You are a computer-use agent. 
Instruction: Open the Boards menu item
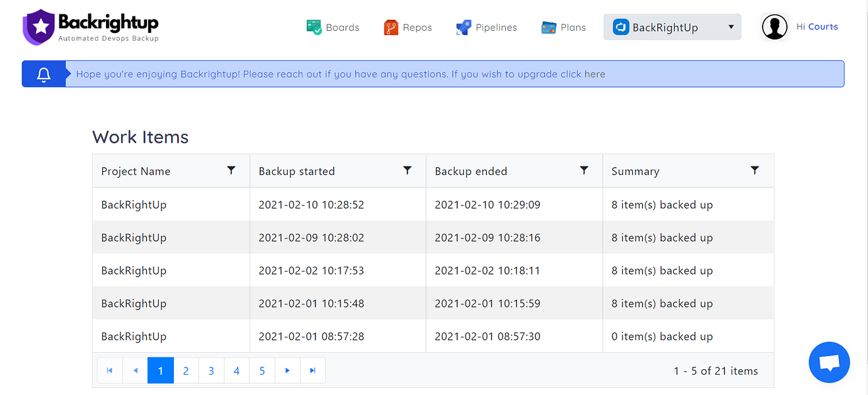(333, 28)
